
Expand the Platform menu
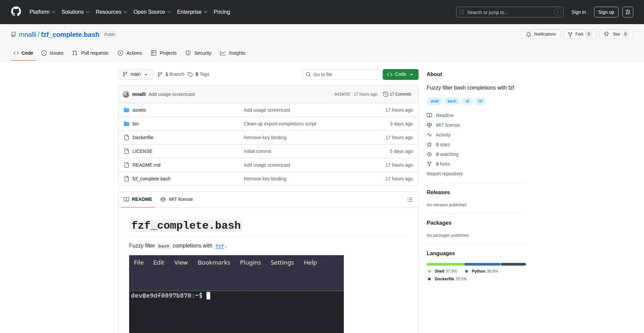pos(42,12)
